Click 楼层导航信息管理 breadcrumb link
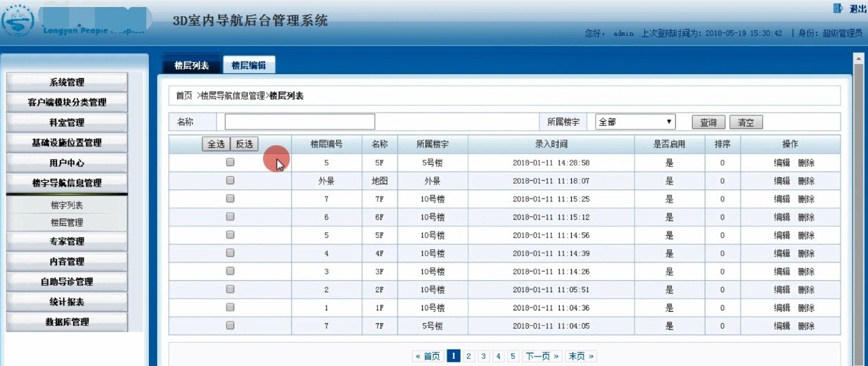 coord(233,96)
